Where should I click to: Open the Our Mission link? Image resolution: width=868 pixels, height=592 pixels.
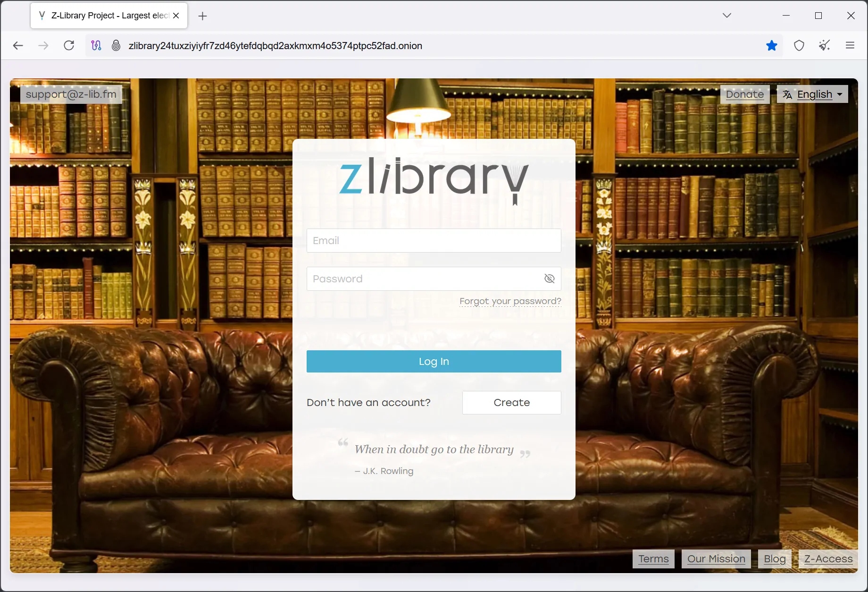point(716,558)
